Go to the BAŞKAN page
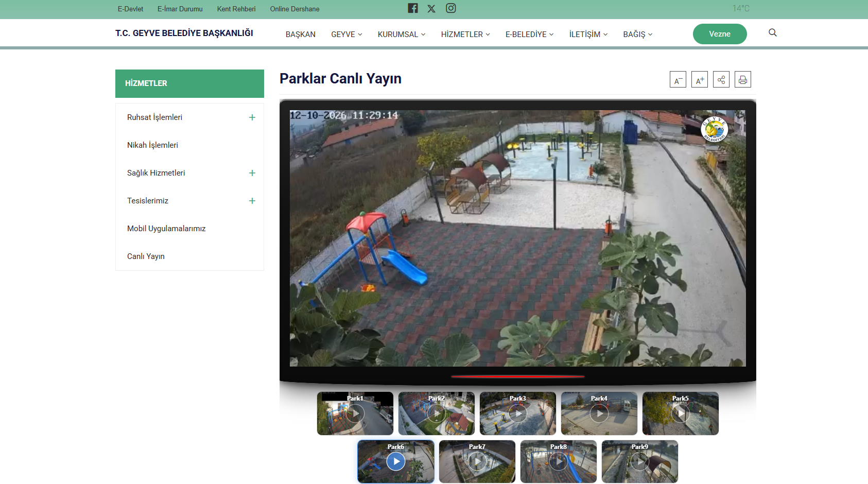Screen dimensions: 868x484 tap(301, 34)
